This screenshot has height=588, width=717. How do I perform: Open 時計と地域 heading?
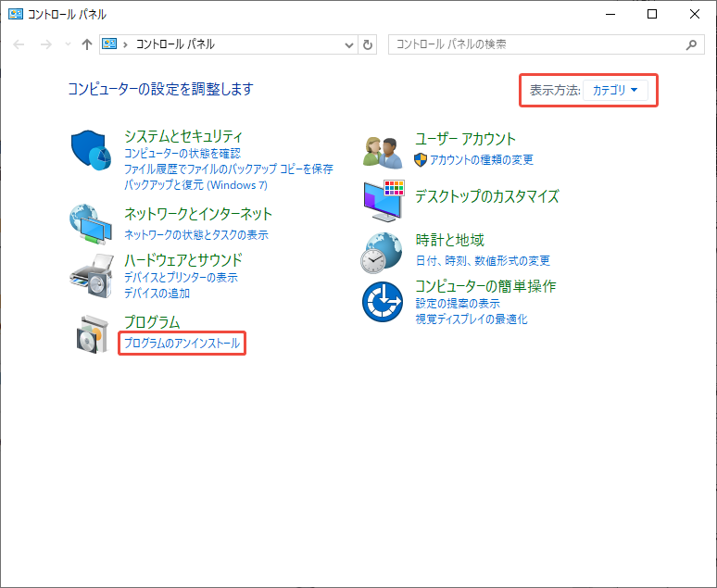pos(449,240)
